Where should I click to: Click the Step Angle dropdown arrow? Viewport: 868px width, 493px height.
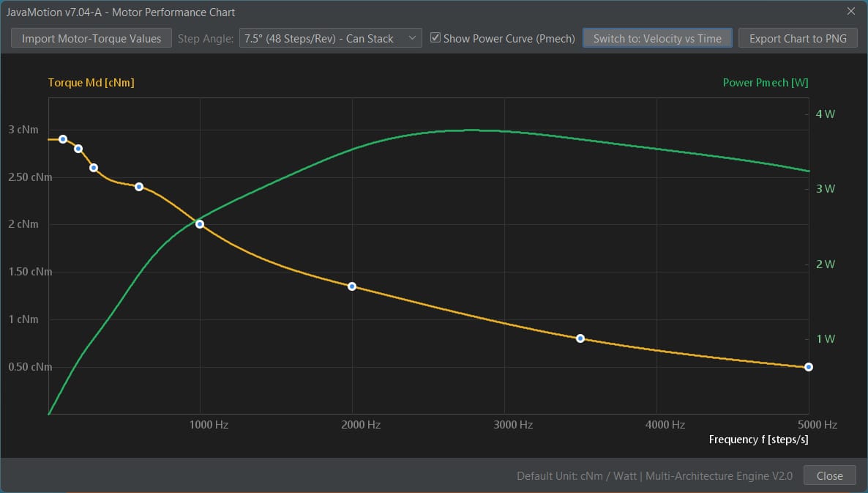[412, 38]
